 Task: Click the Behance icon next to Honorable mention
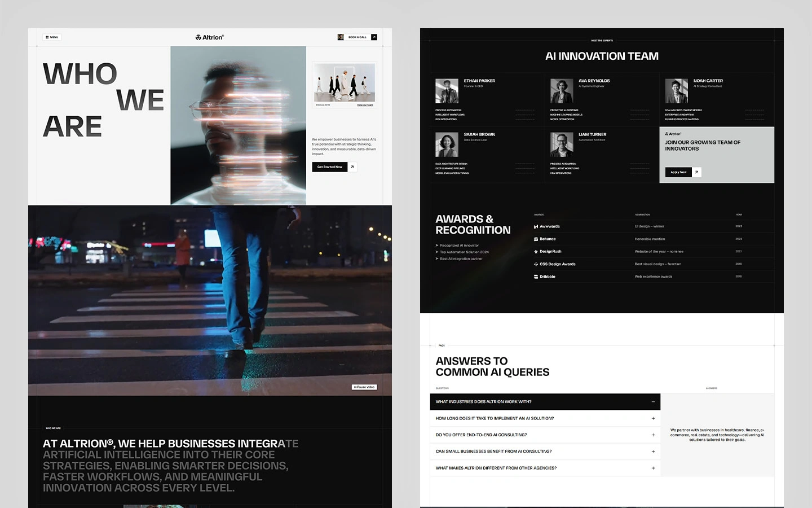coord(536,239)
